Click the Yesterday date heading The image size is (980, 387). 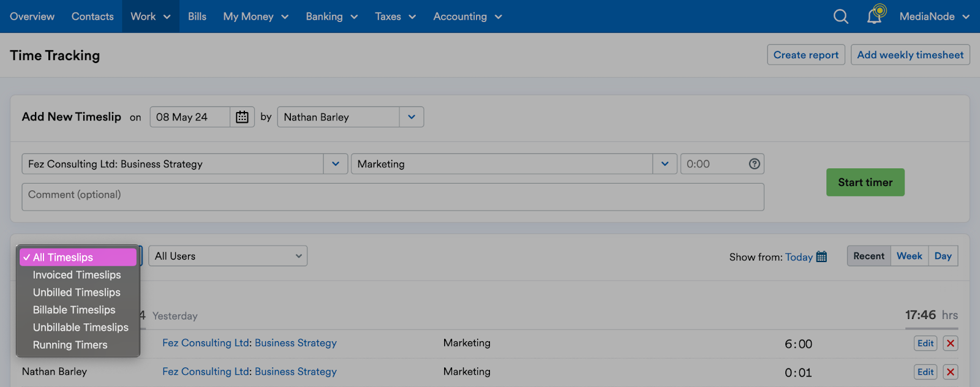click(x=175, y=316)
